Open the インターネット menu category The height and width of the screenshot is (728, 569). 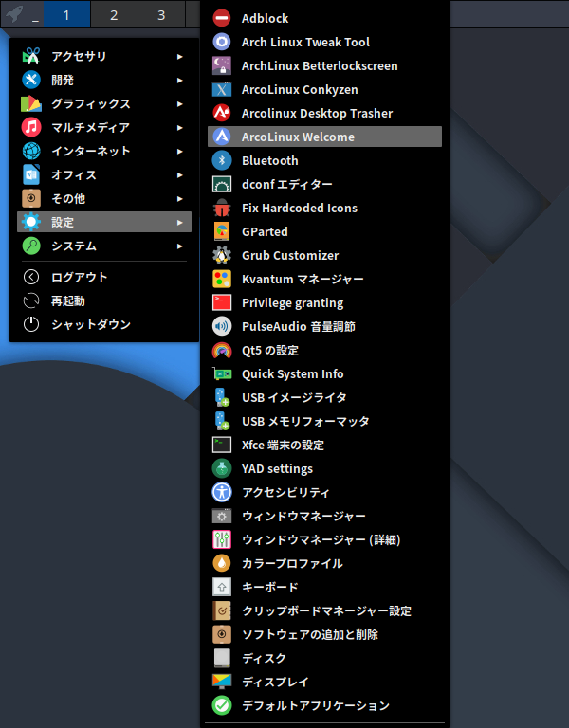click(x=104, y=151)
